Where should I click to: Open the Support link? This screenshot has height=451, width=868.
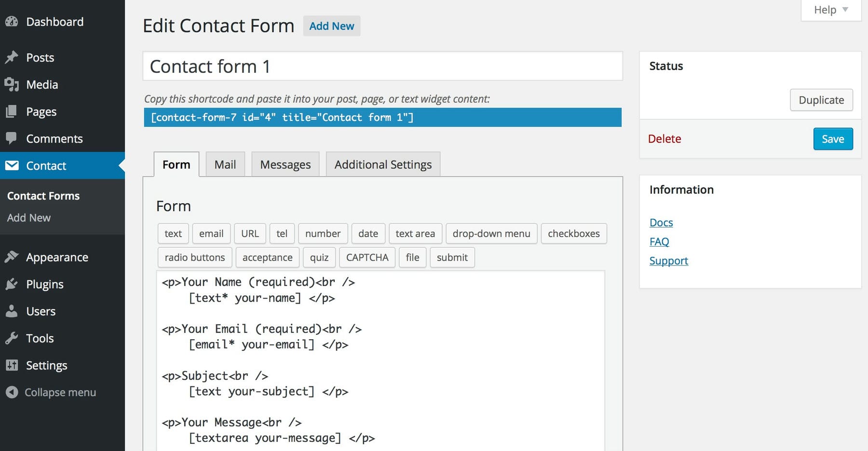pyautogui.click(x=668, y=261)
